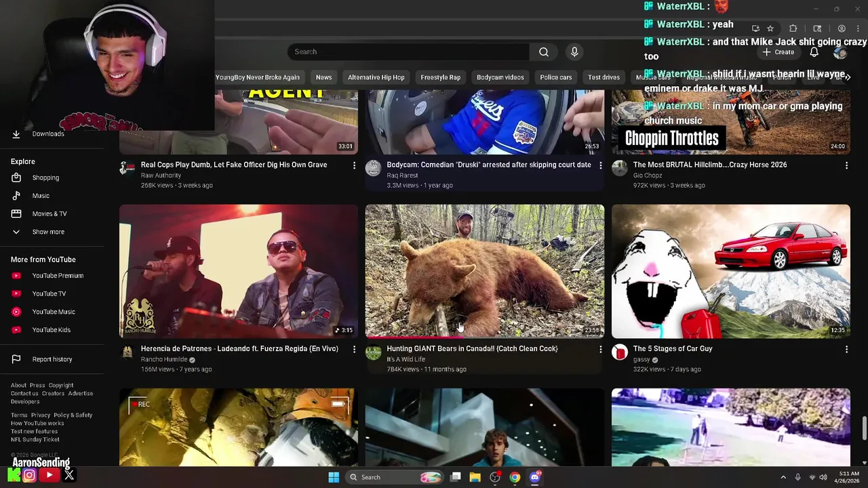Open the YouTube account avatar menu

[x=840, y=52]
